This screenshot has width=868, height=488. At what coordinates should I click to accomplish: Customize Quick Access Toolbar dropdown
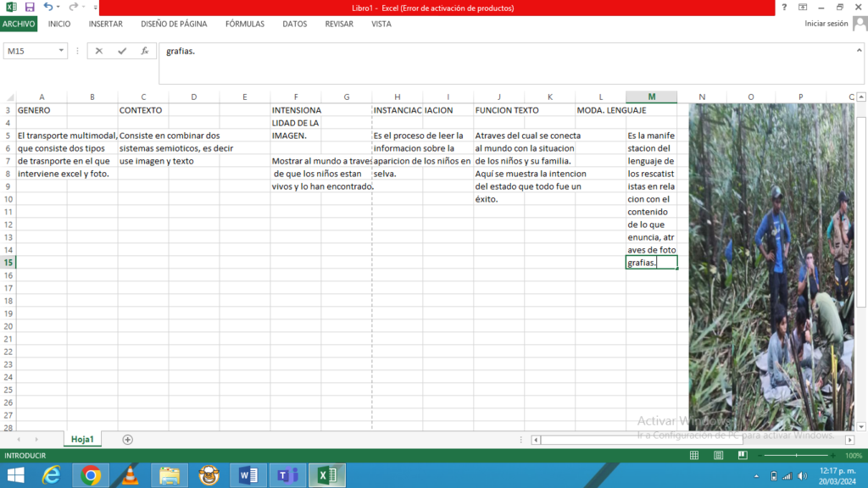[x=96, y=8]
